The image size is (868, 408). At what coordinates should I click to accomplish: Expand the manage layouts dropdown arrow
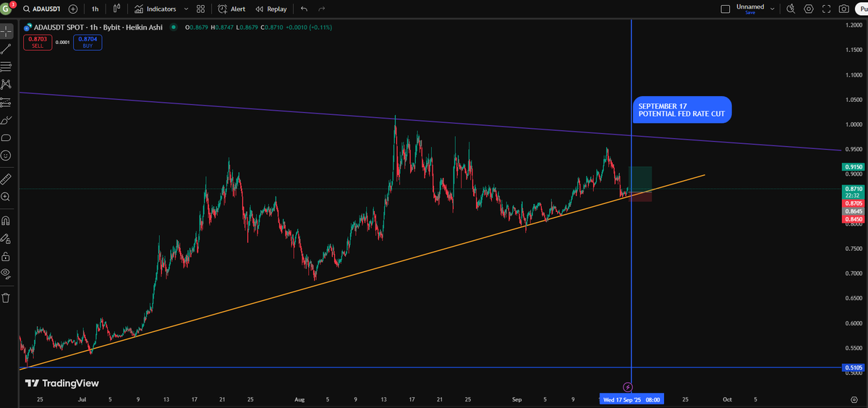pyautogui.click(x=773, y=9)
